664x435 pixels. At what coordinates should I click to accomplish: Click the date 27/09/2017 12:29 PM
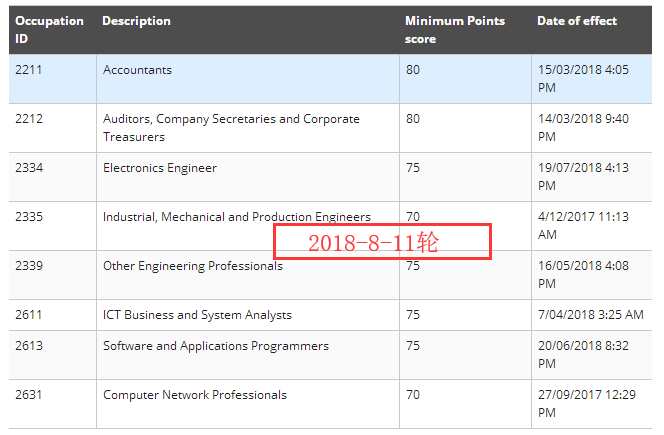click(586, 403)
